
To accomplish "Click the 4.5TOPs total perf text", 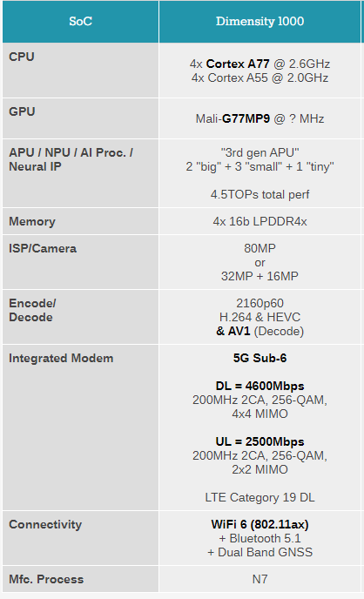I will pyautogui.click(x=260, y=194).
